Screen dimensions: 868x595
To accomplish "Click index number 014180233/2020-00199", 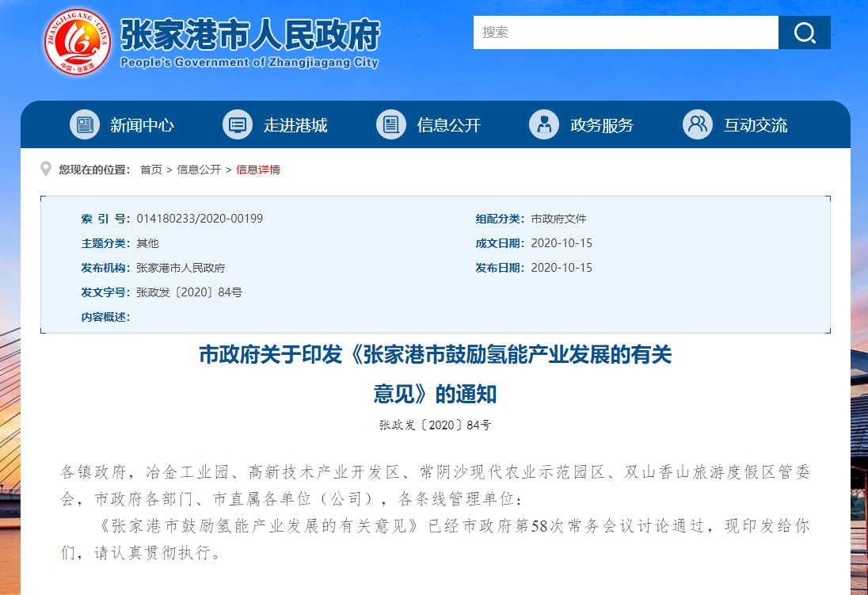I will pos(200,219).
